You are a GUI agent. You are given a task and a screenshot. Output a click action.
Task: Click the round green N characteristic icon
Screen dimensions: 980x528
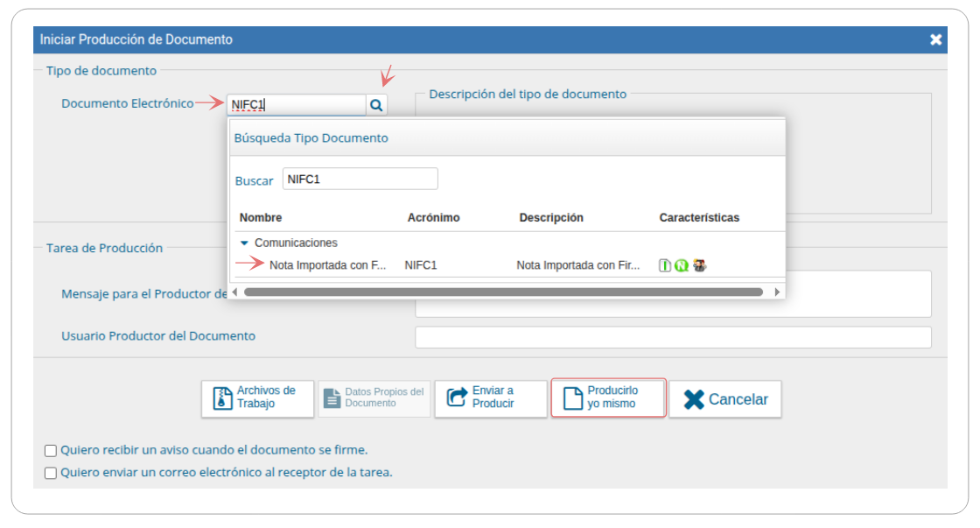(682, 266)
